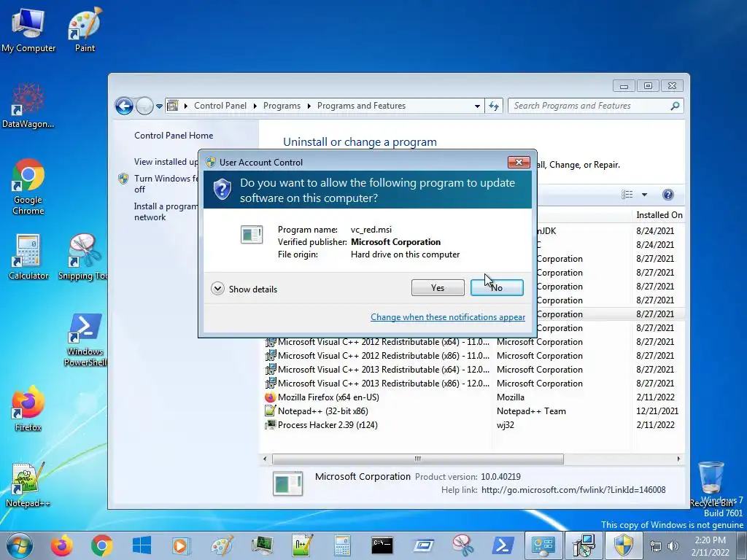Launch Chrome from the taskbar
The width and height of the screenshot is (747, 560).
click(x=102, y=545)
